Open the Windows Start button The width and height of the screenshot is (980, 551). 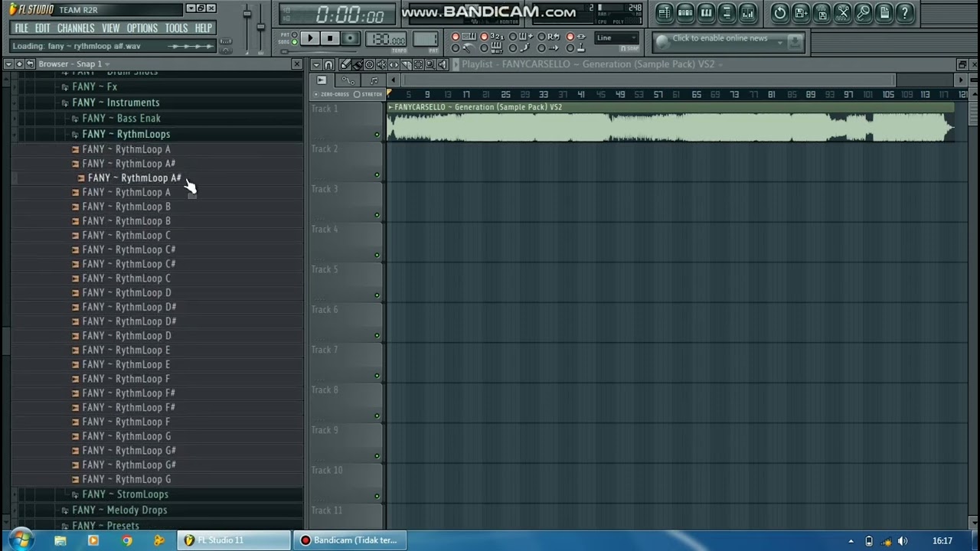coord(20,540)
